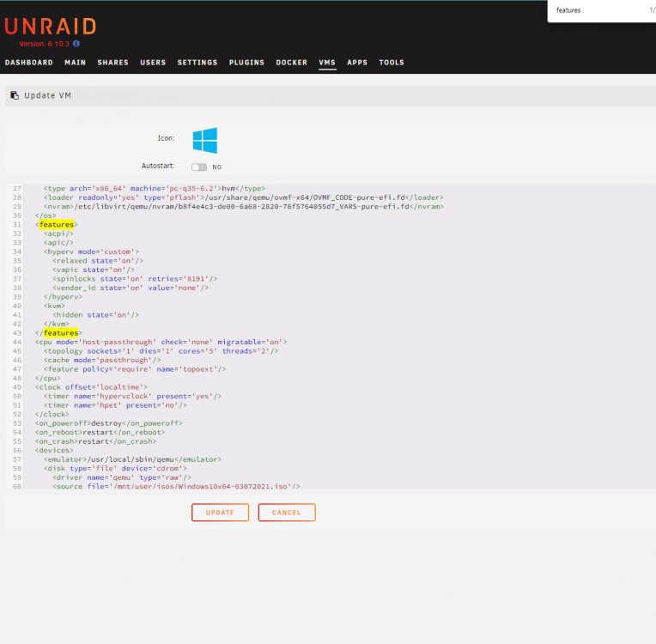The image size is (656, 644).
Task: Click the disk type='file' cdrom line
Action: [x=115, y=468]
